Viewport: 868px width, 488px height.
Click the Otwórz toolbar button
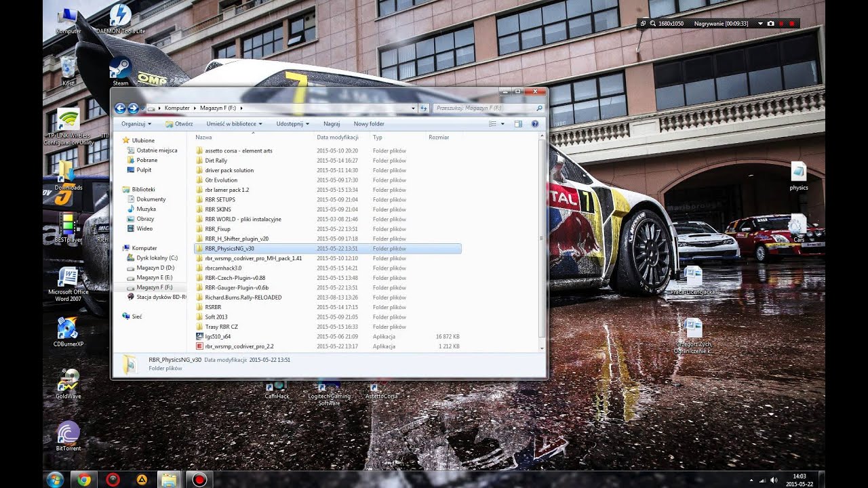179,124
